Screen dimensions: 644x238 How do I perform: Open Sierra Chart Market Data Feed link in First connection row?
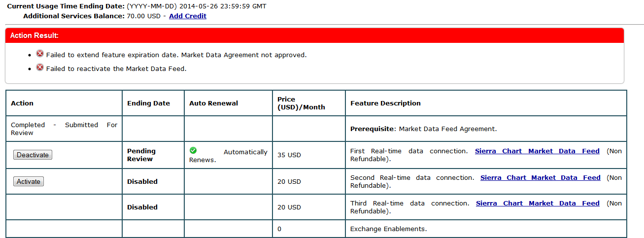pos(537,151)
